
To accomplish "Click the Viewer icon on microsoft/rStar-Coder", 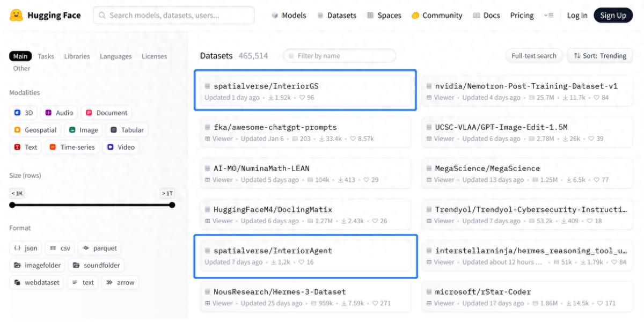I will (x=429, y=303).
